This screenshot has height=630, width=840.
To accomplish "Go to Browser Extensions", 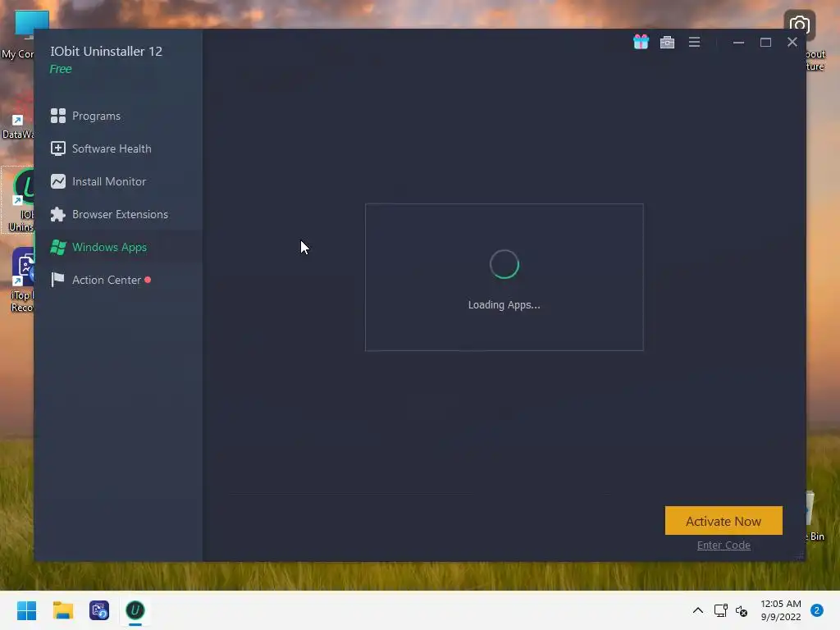I will tap(118, 214).
